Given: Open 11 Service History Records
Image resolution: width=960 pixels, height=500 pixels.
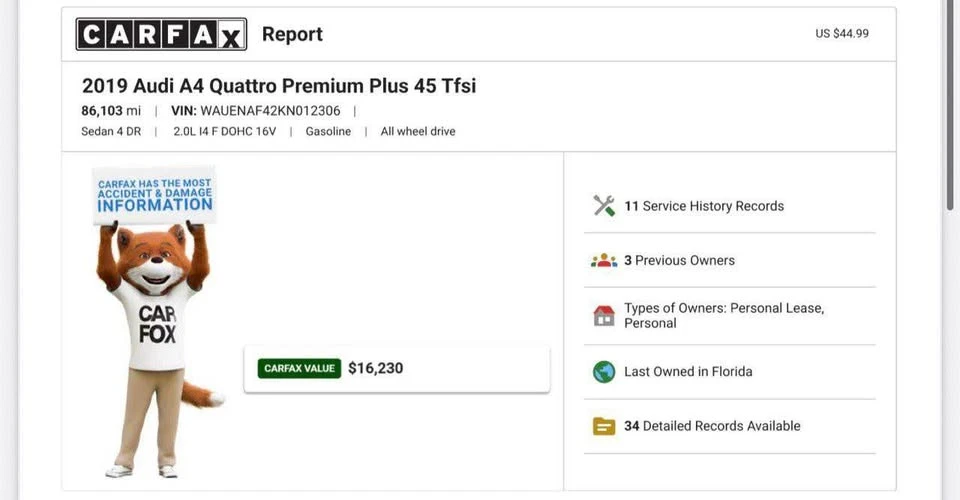Looking at the screenshot, I should 730,206.
